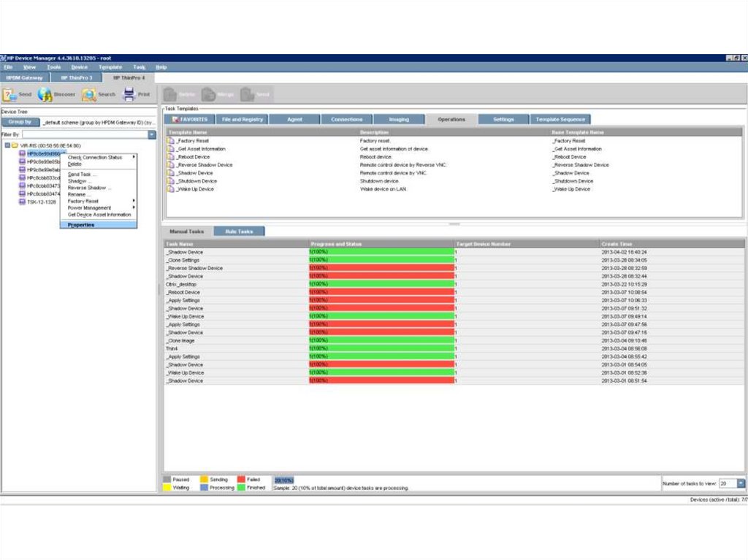The image size is (748, 560).
Task: Click the HP Device Manager title icon
Action: 3,58
